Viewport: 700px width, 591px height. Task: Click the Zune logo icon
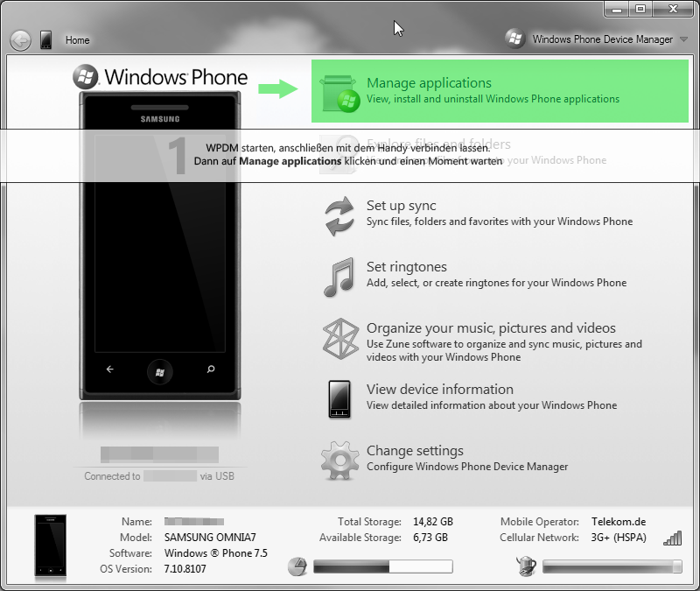[340, 339]
